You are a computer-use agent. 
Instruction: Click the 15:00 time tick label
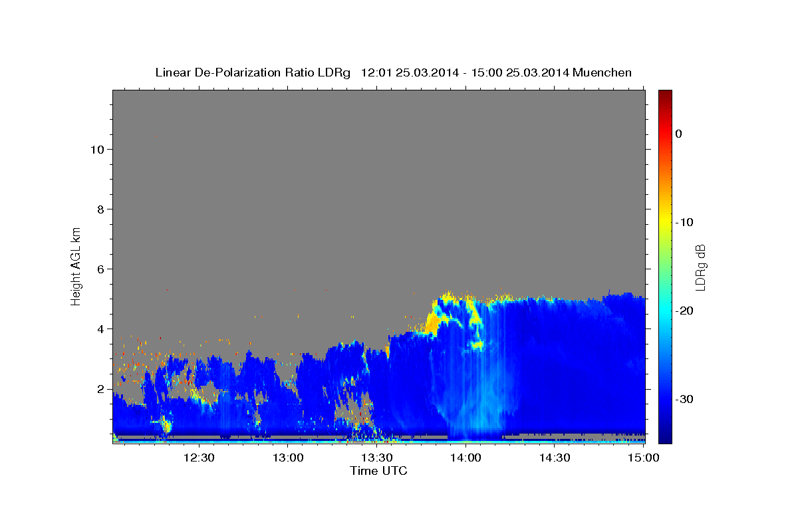click(x=643, y=458)
